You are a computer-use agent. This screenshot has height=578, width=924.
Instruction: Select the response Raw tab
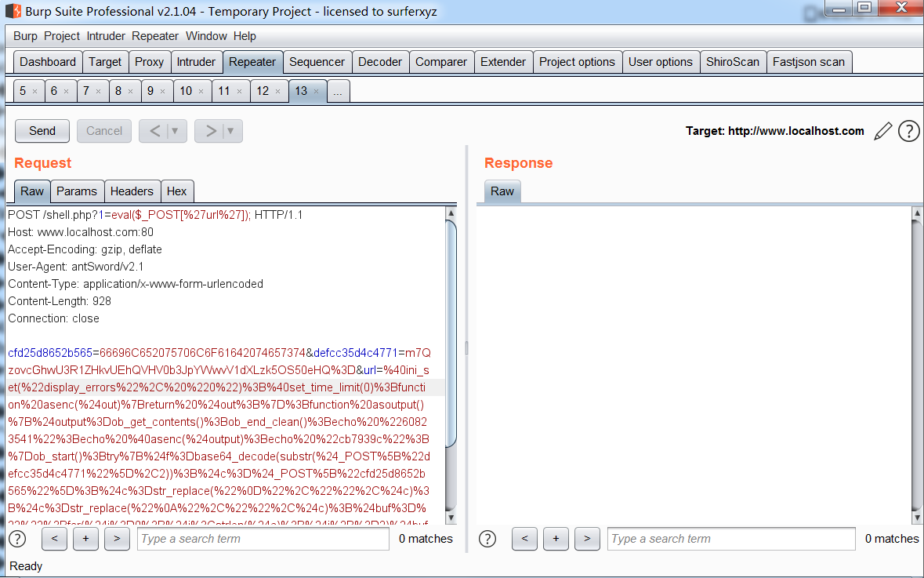pyautogui.click(x=502, y=191)
